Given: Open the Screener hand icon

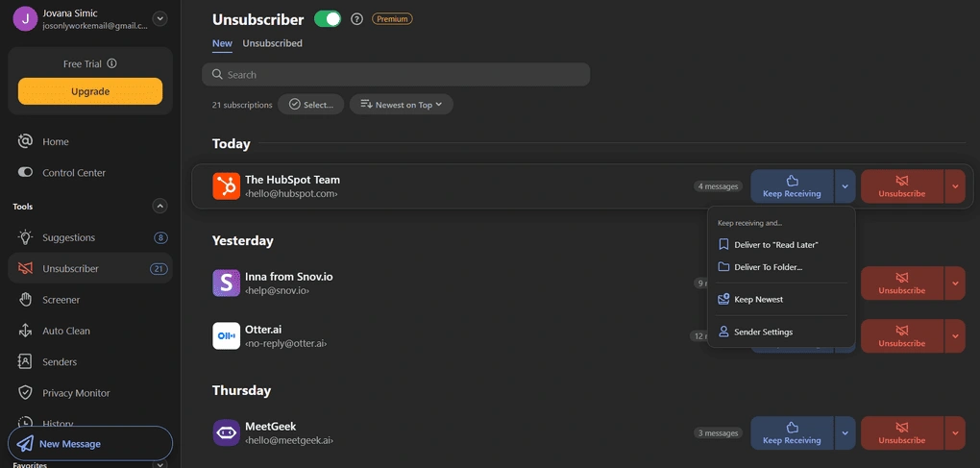Looking at the screenshot, I should click(25, 300).
